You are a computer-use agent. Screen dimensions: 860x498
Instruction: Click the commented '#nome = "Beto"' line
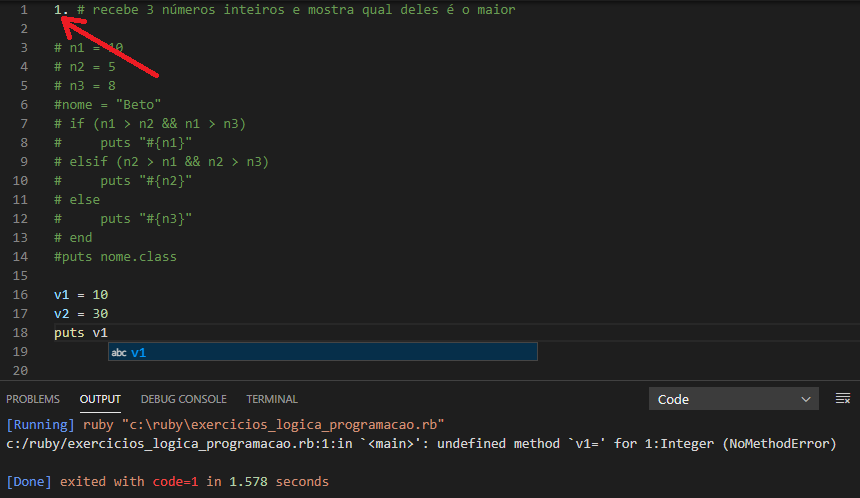coord(107,105)
